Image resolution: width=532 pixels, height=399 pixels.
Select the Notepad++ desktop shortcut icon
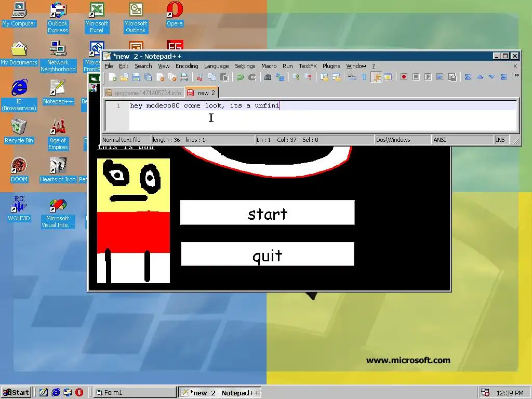[58, 92]
